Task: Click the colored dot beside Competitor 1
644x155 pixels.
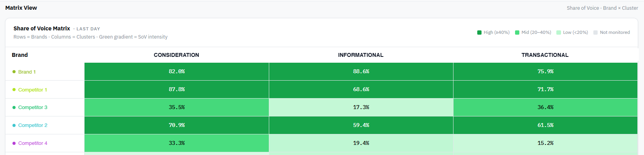Action: (14, 90)
